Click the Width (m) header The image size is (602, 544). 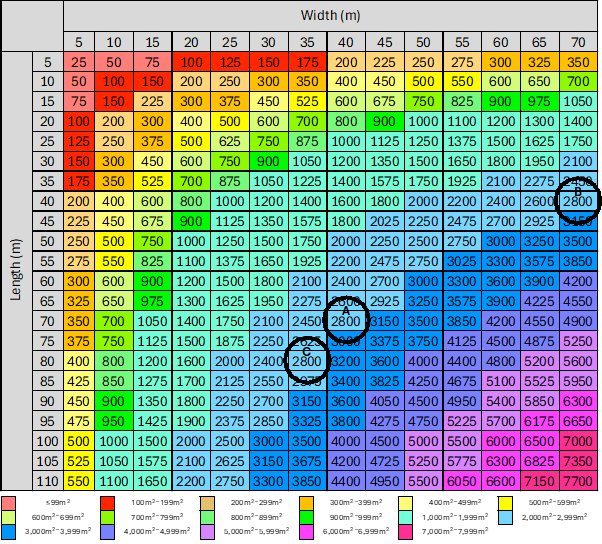pyautogui.click(x=330, y=16)
